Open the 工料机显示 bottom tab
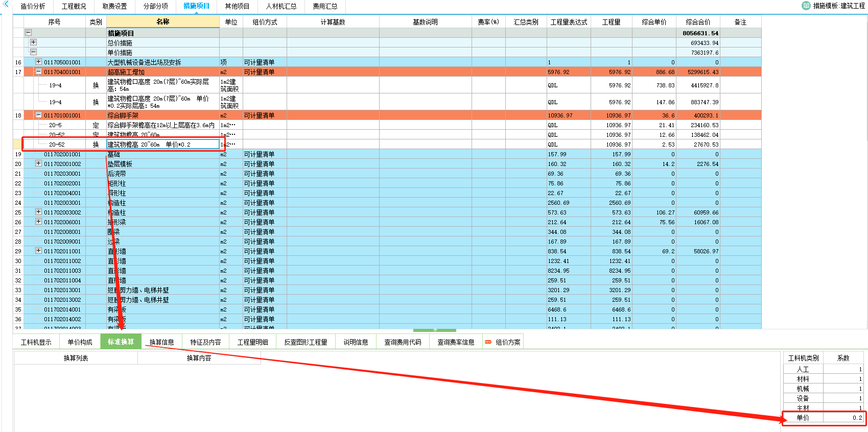 [x=36, y=342]
